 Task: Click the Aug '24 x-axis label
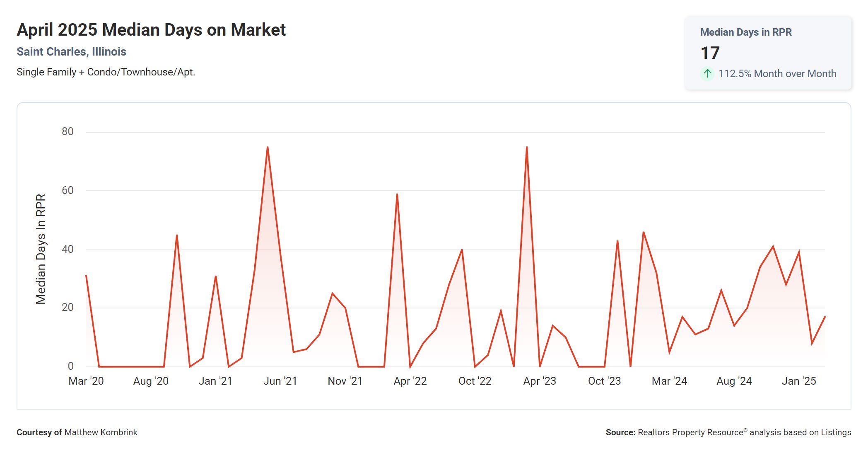734,381
